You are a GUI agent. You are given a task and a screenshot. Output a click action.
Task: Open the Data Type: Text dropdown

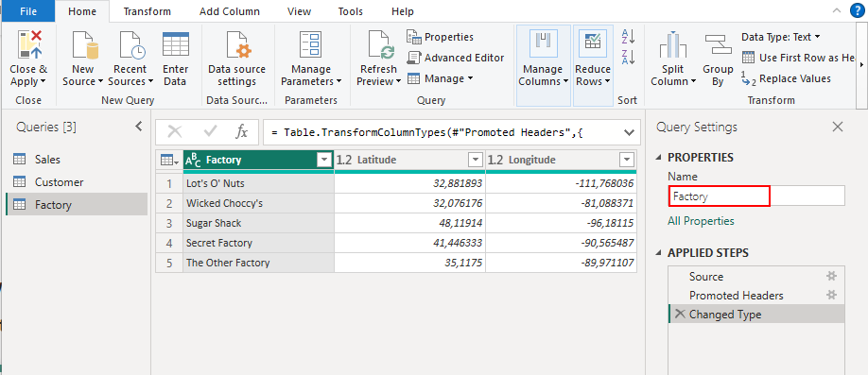pyautogui.click(x=781, y=37)
